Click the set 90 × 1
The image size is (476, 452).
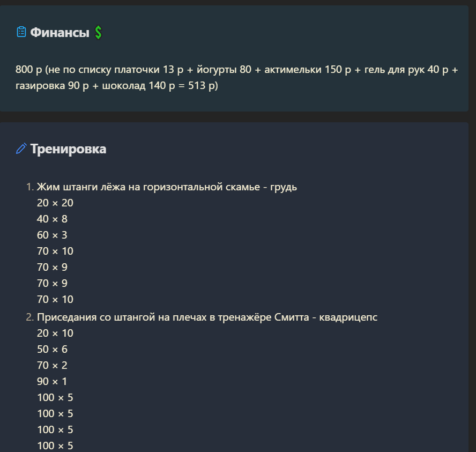(52, 381)
